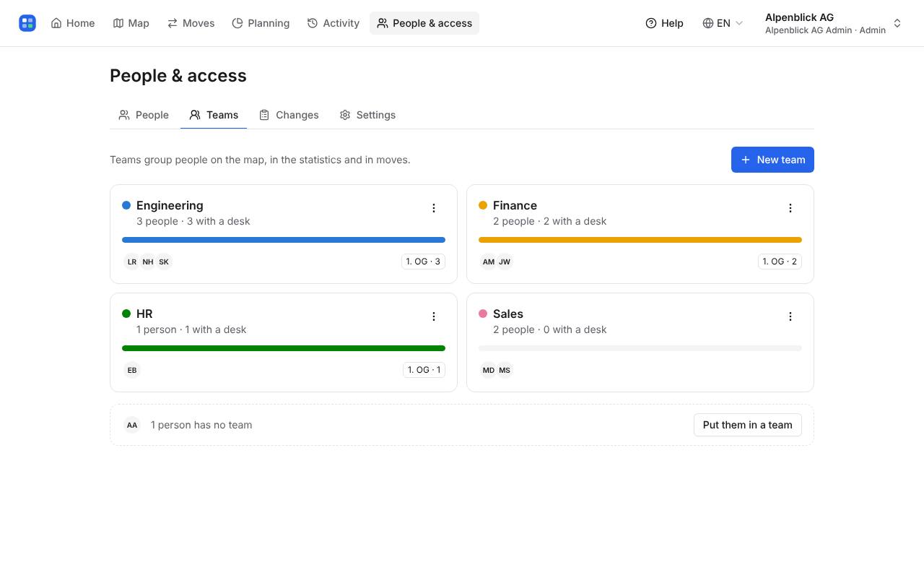Click the Engineering desk progress bar
The image size is (924, 578).
click(284, 240)
